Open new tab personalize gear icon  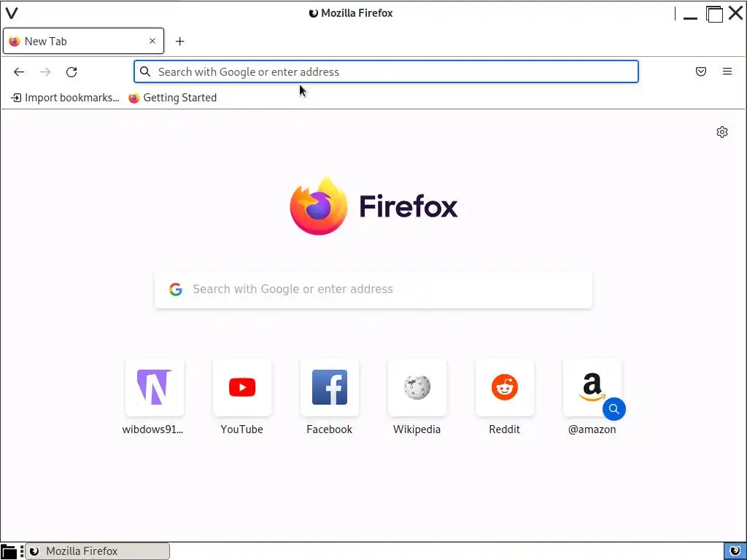722,132
